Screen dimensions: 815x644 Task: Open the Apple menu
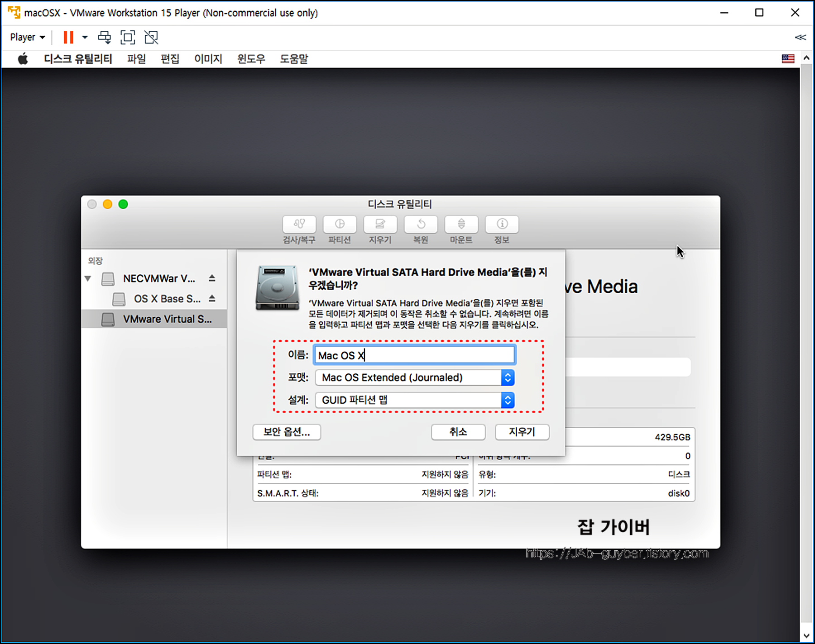(x=23, y=59)
